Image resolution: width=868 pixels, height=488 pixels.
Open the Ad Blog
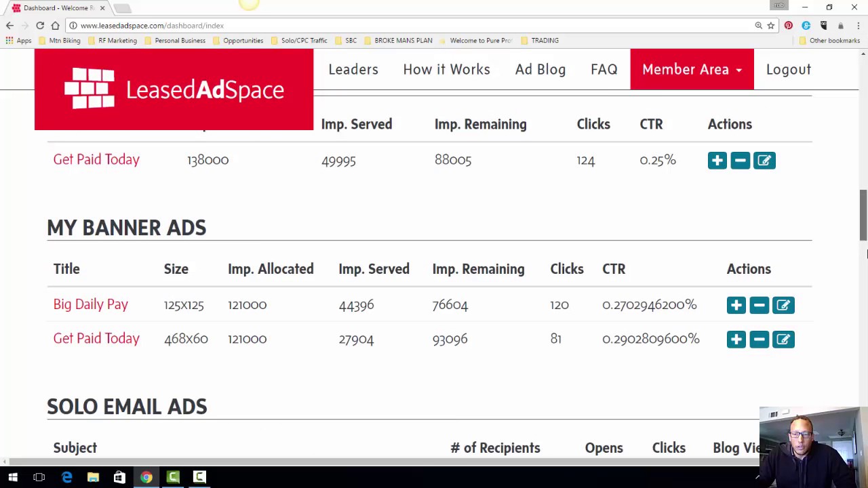(x=540, y=69)
